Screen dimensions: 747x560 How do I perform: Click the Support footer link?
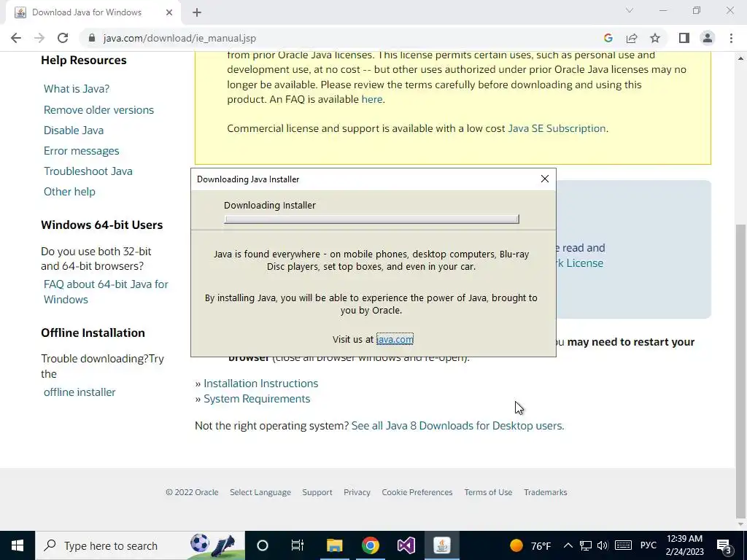coord(317,492)
